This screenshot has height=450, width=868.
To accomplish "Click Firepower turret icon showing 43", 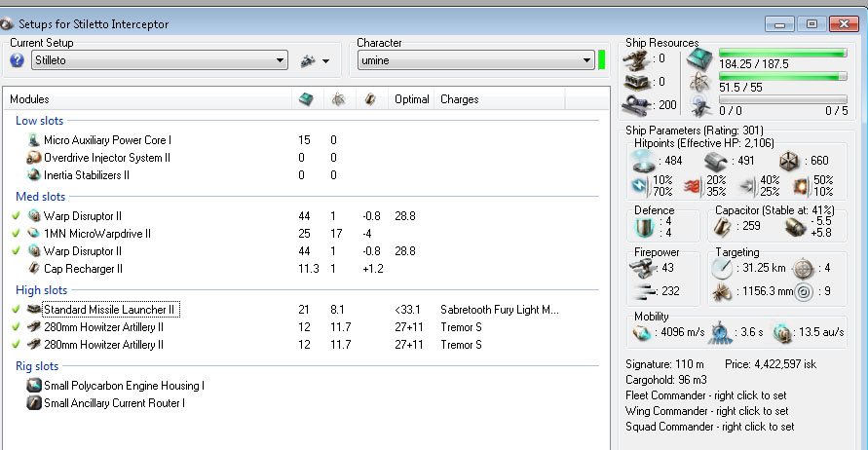I will click(642, 269).
